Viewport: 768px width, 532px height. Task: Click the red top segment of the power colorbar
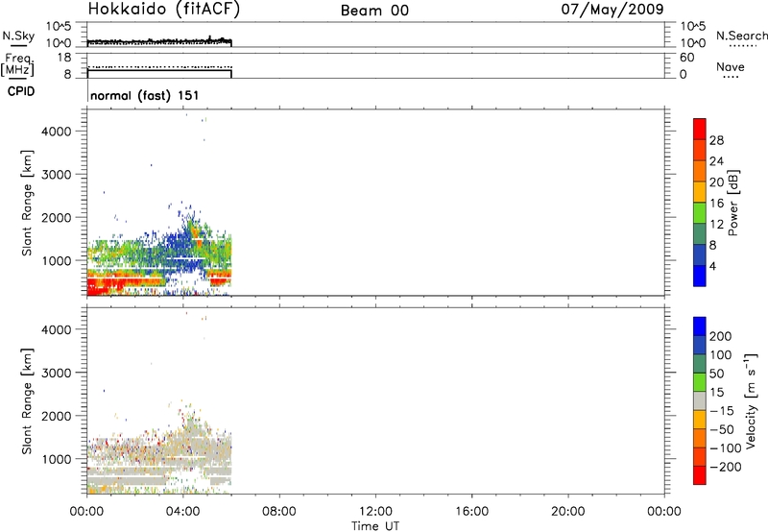pyautogui.click(x=700, y=129)
